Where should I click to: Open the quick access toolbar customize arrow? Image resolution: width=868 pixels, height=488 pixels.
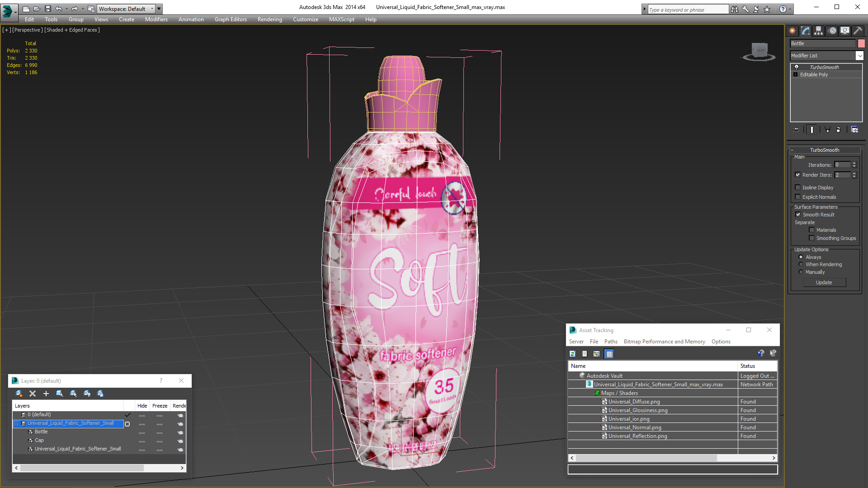(x=159, y=9)
